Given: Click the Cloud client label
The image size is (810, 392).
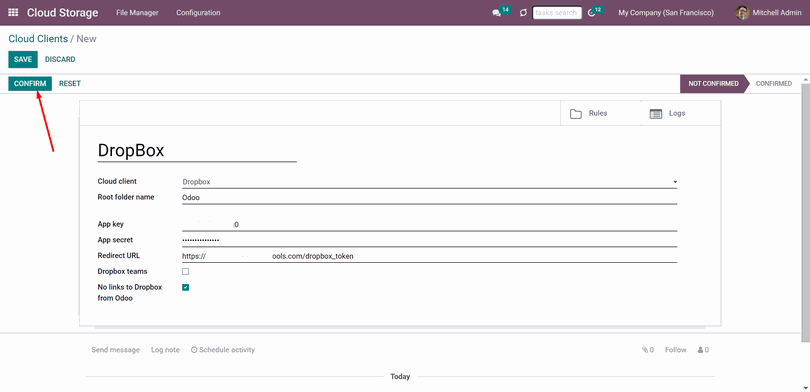Looking at the screenshot, I should click(117, 181).
